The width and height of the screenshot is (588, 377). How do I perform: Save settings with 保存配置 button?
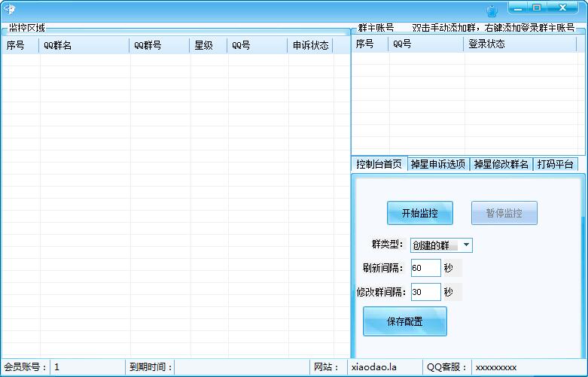click(x=405, y=321)
